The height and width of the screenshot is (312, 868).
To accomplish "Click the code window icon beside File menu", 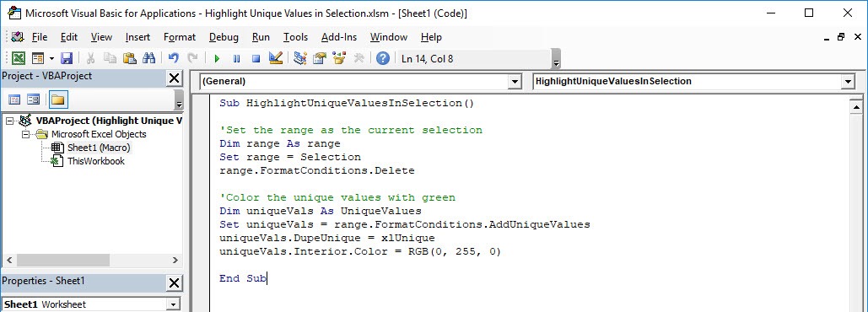I will coord(18,37).
